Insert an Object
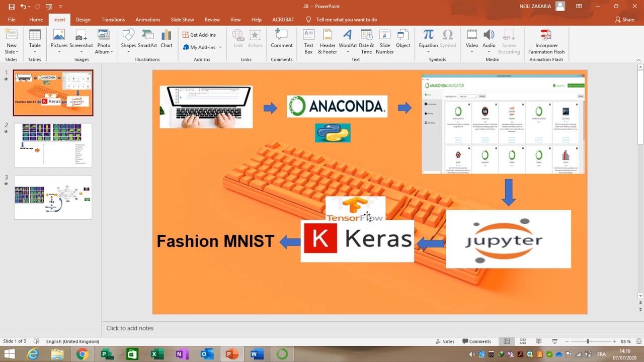Image resolution: width=644 pixels, height=362 pixels. (403, 39)
